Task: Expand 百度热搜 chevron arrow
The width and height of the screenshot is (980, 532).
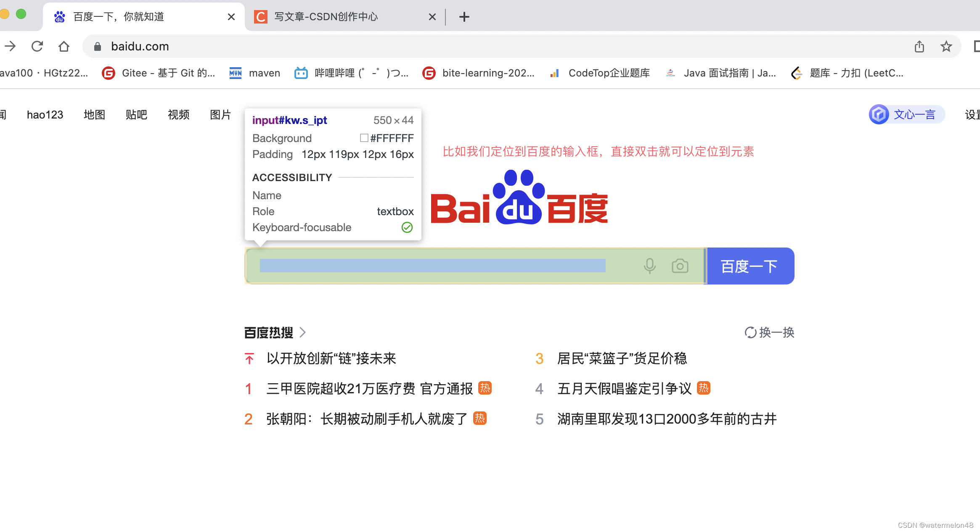Action: (302, 332)
